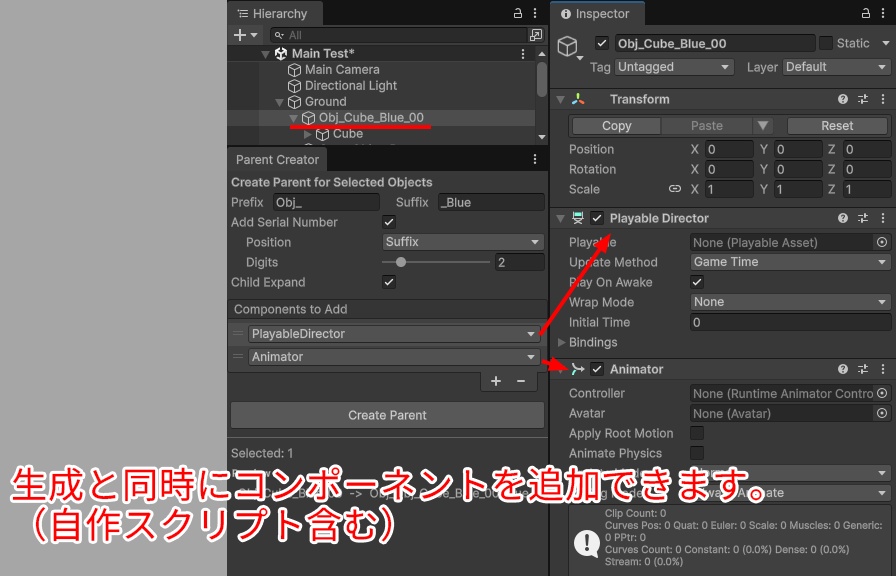Click the Digits slider handle
This screenshot has width=896, height=576.
tap(401, 262)
